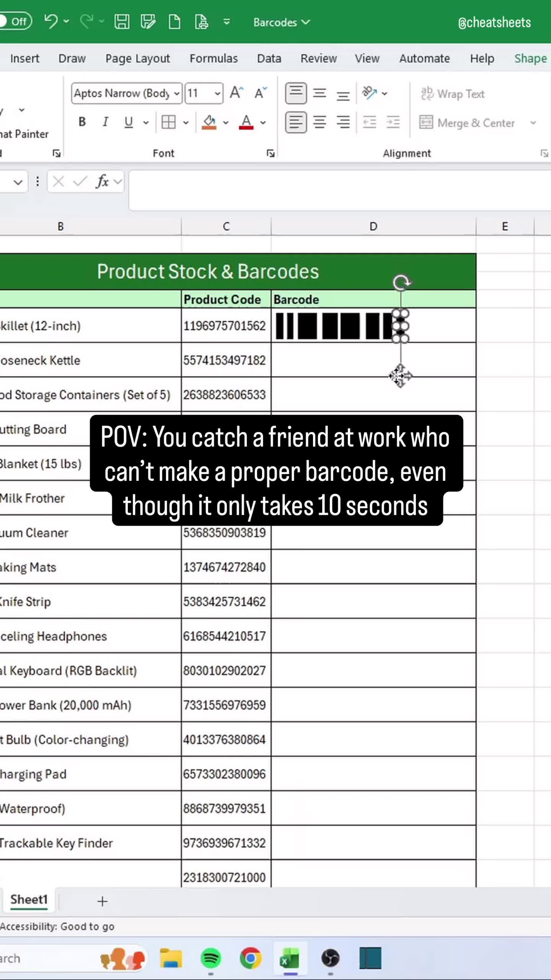551x980 pixels.
Task: Select Top Align icon
Action: click(296, 93)
